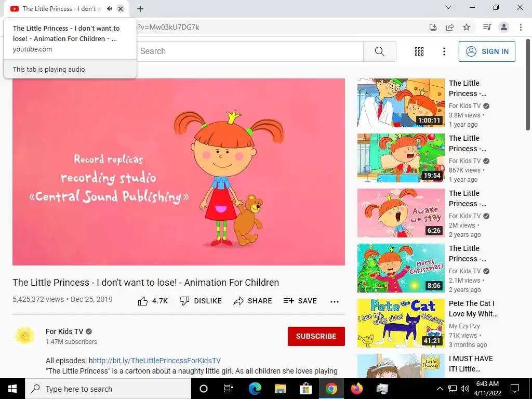532x399 pixels.
Task: Open the notification center icon
Action: pyautogui.click(x=515, y=389)
